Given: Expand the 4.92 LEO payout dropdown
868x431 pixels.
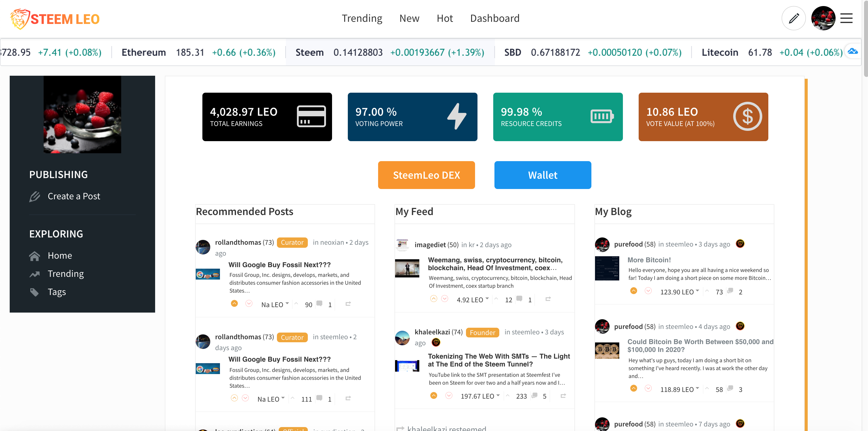Looking at the screenshot, I should (x=487, y=299).
